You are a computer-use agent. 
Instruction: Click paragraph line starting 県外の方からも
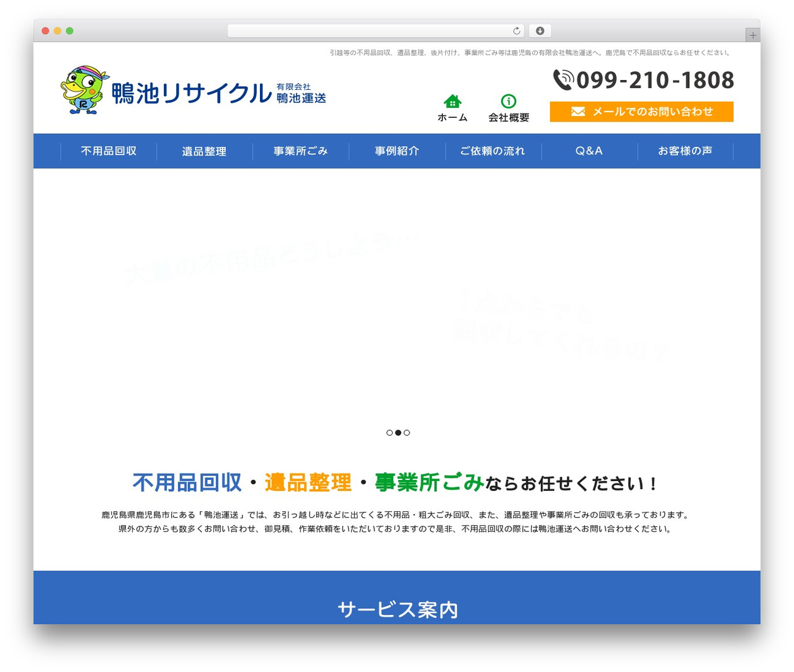396,529
